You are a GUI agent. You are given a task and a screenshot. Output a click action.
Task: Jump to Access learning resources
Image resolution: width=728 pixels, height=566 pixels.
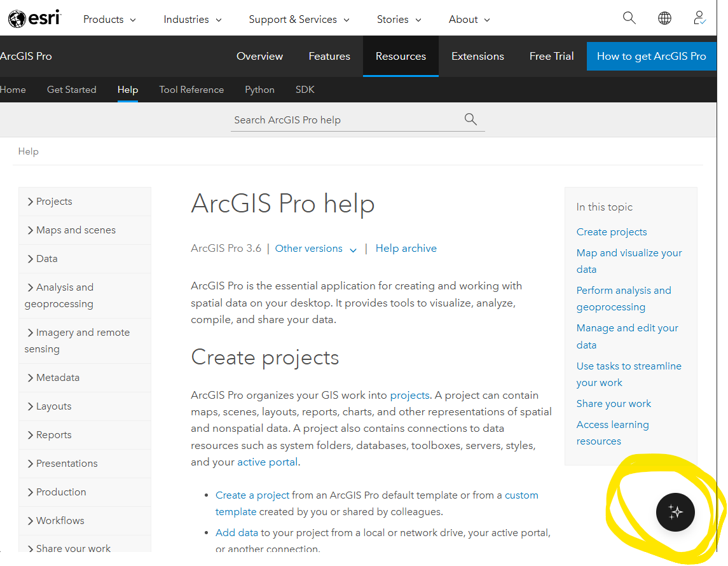pos(612,432)
